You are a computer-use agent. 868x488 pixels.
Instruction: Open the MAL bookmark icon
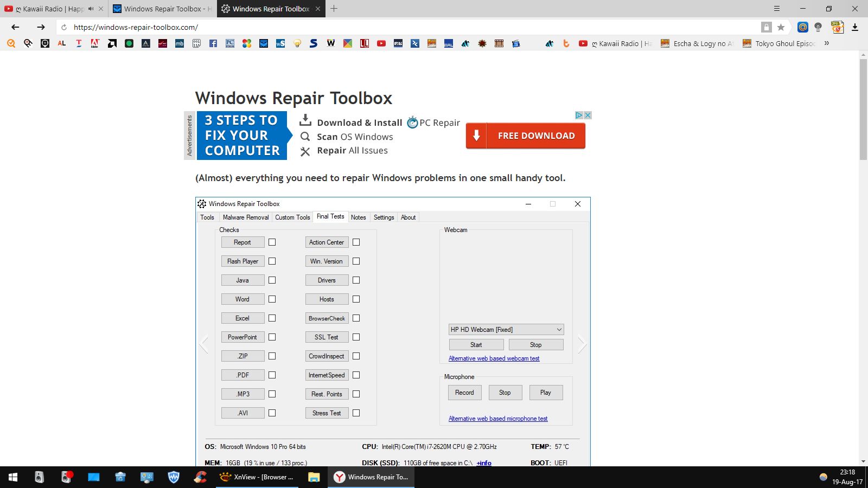[x=449, y=43]
